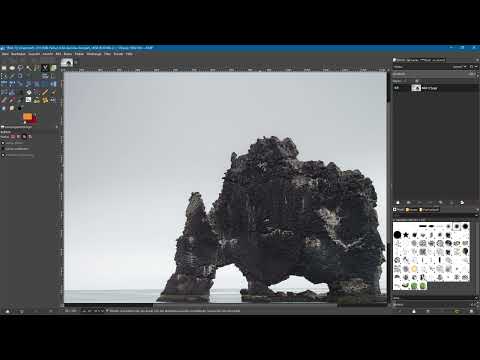480x360 pixels.
Task: Open the tool options panel menu
Action: tap(57, 127)
